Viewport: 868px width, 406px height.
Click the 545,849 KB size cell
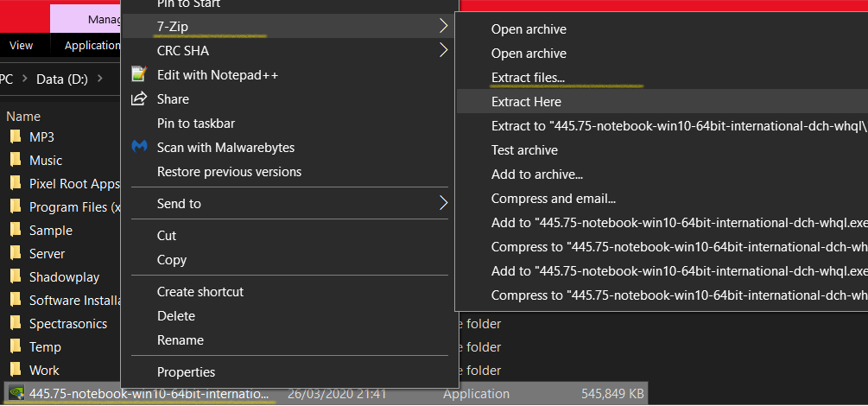[612, 394]
